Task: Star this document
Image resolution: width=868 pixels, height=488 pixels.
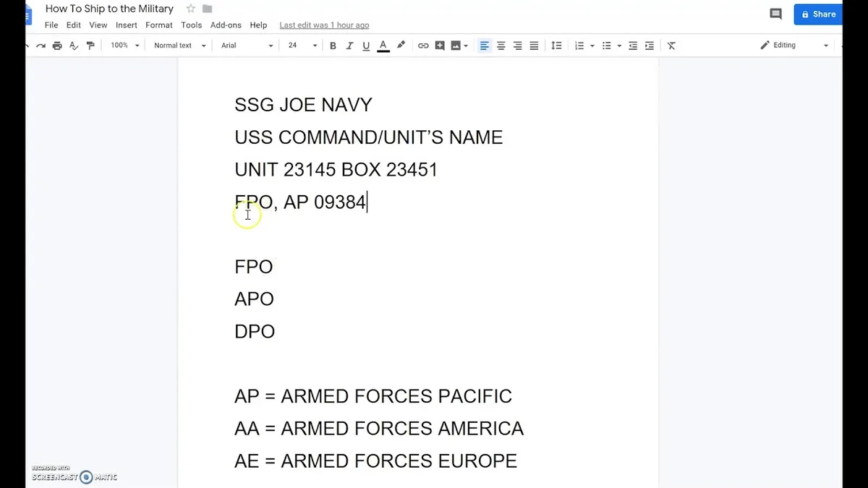Action: 191,9
